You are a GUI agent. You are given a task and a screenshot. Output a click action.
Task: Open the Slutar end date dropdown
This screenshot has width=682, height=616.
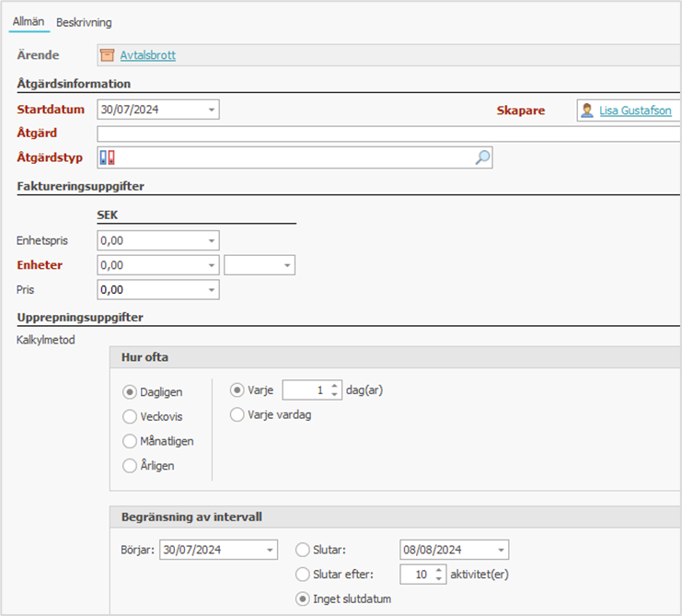(x=500, y=551)
